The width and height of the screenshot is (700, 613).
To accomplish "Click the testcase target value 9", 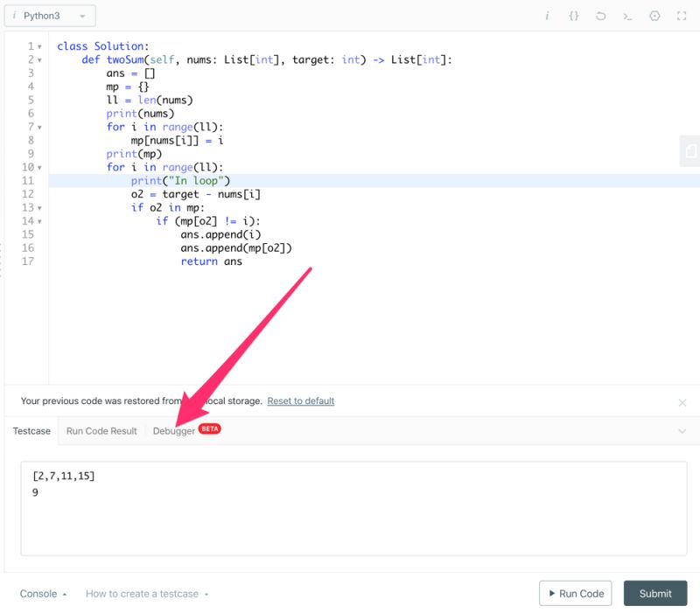I will [35, 492].
